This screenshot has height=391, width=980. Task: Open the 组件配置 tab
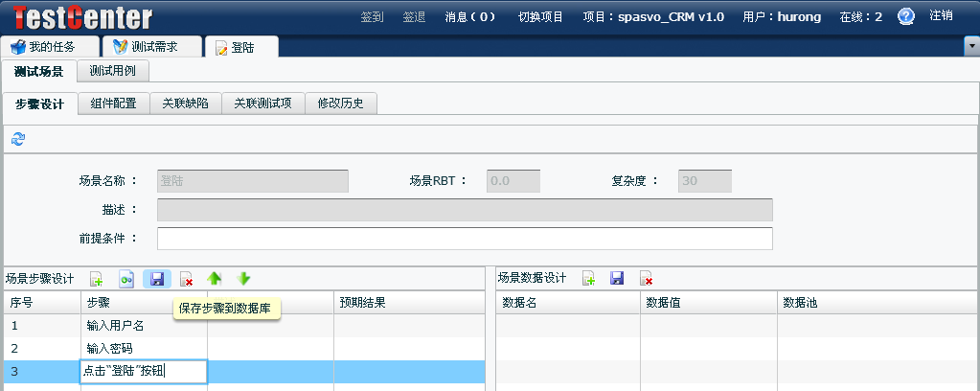(x=113, y=103)
